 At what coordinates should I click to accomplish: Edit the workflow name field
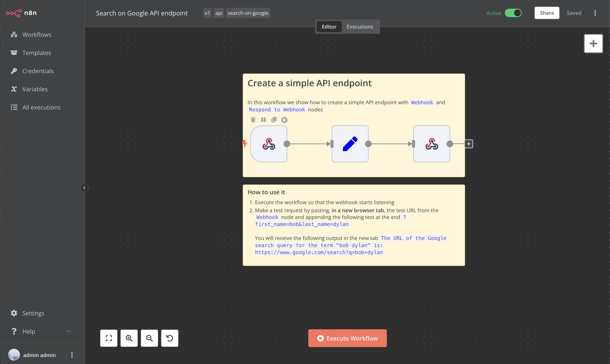click(142, 13)
